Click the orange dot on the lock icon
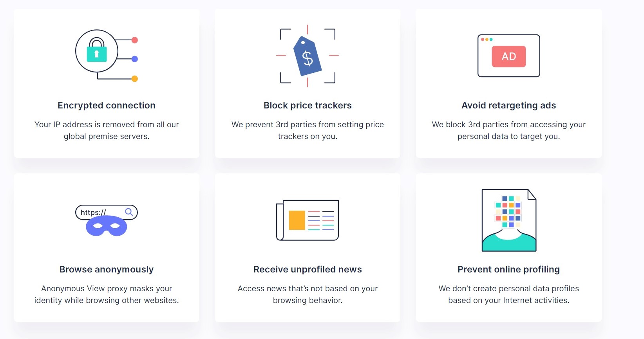 pyautogui.click(x=135, y=79)
